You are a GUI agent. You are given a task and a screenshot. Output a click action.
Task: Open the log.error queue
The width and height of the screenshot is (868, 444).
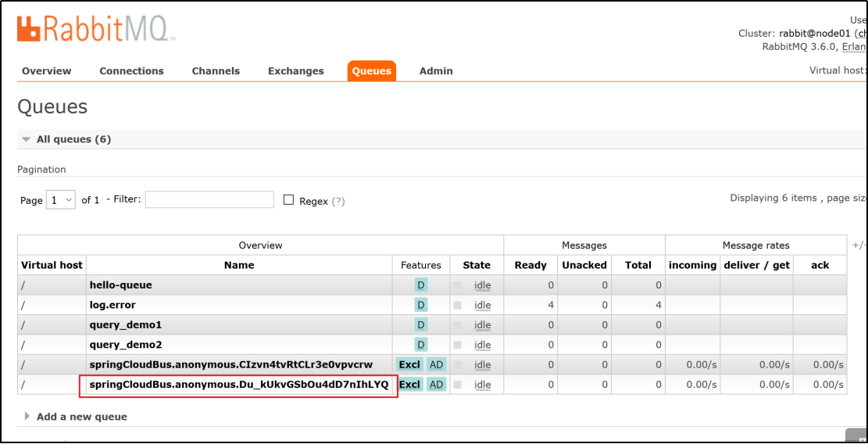pos(113,305)
